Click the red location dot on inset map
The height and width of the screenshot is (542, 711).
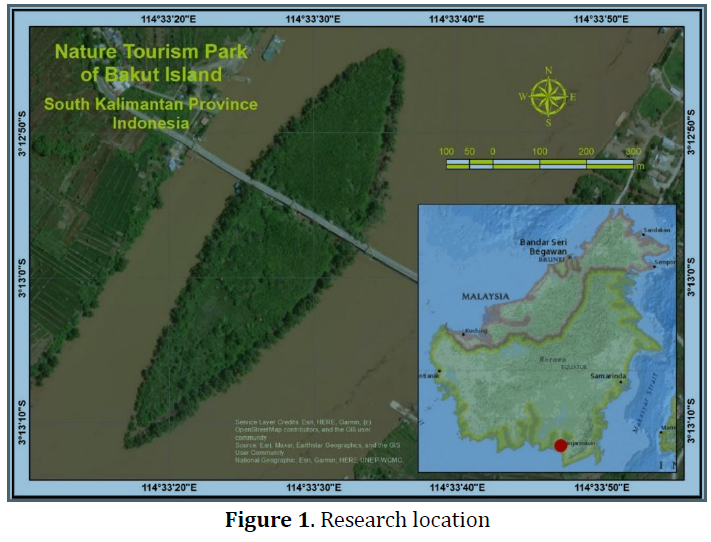click(560, 445)
